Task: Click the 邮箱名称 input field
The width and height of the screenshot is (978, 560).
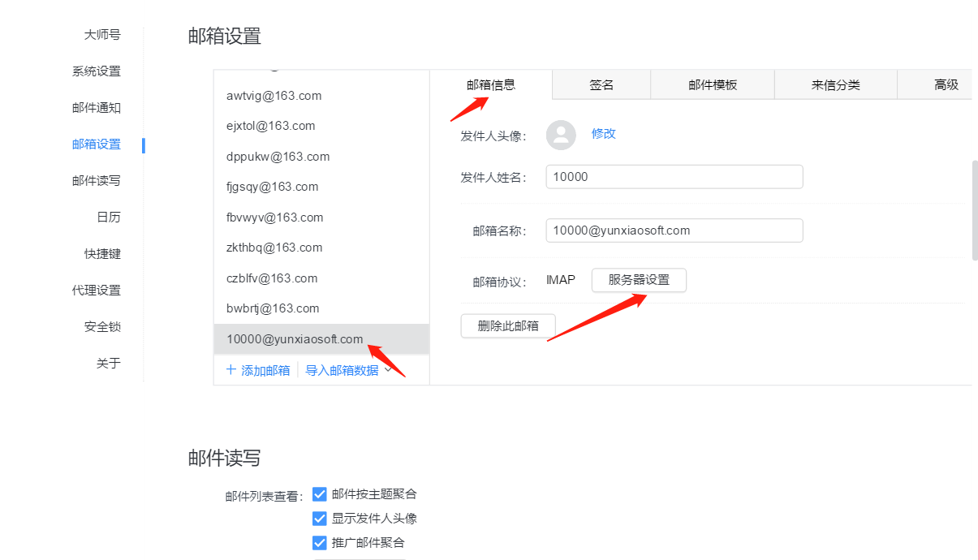Action: point(674,230)
